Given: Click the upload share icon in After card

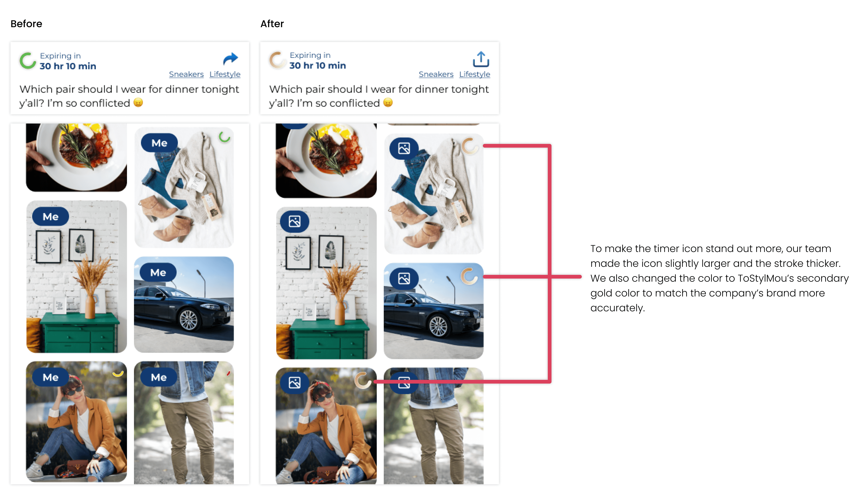Looking at the screenshot, I should [x=481, y=59].
